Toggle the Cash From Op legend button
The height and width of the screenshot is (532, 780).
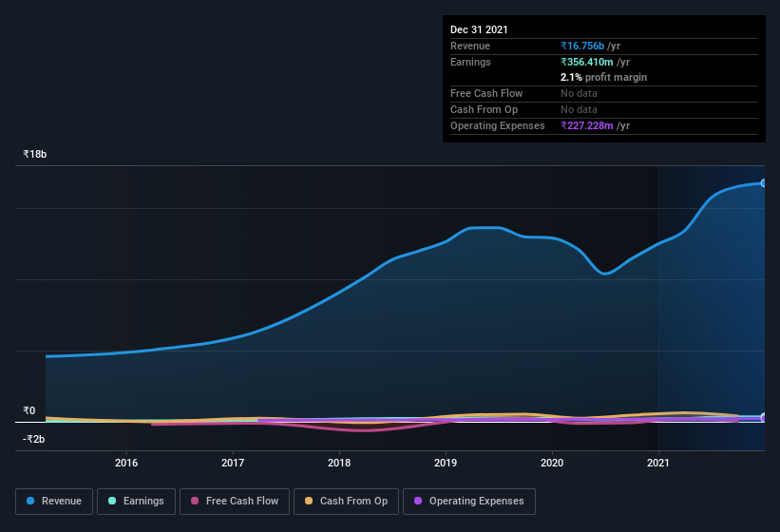346,502
